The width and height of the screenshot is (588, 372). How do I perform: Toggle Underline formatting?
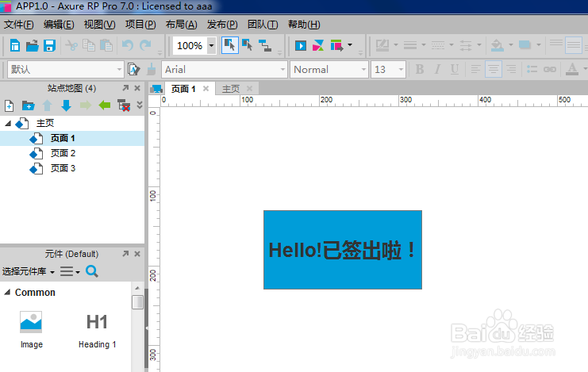point(455,69)
